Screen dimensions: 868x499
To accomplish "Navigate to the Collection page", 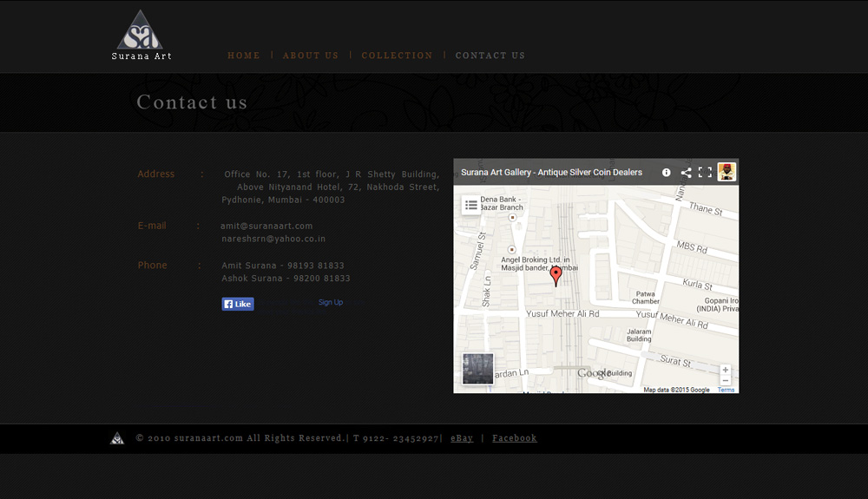I will (x=397, y=56).
